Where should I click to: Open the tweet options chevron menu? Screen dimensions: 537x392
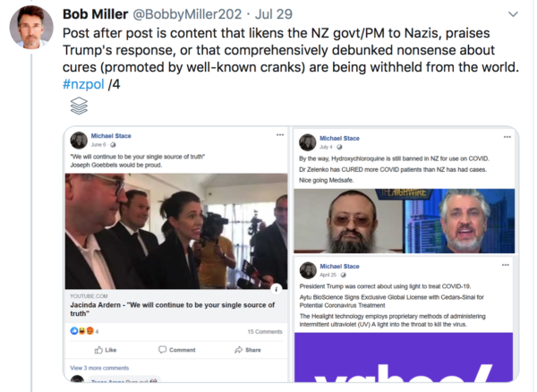(513, 14)
